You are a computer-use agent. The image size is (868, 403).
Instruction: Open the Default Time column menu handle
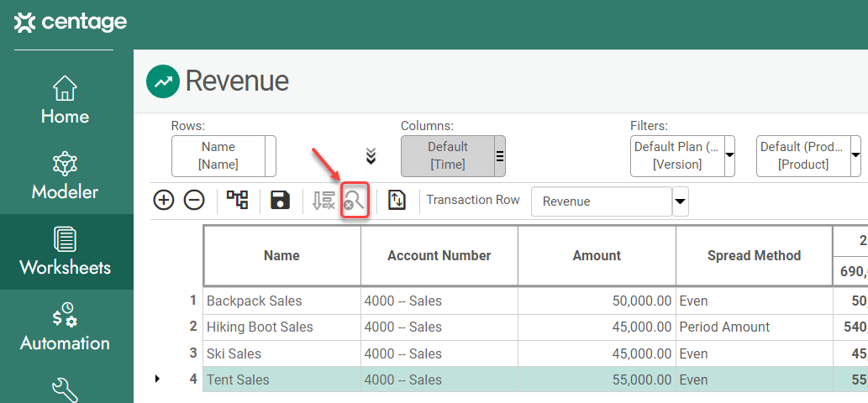point(499,156)
